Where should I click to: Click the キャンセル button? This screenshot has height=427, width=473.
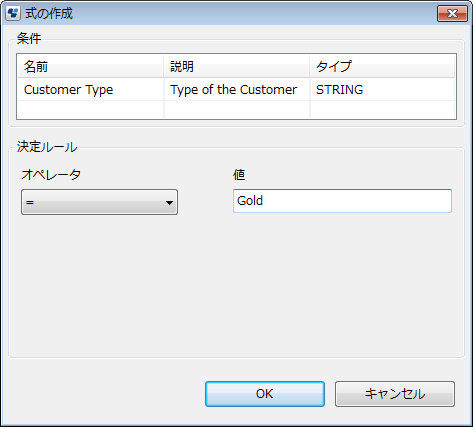(395, 394)
